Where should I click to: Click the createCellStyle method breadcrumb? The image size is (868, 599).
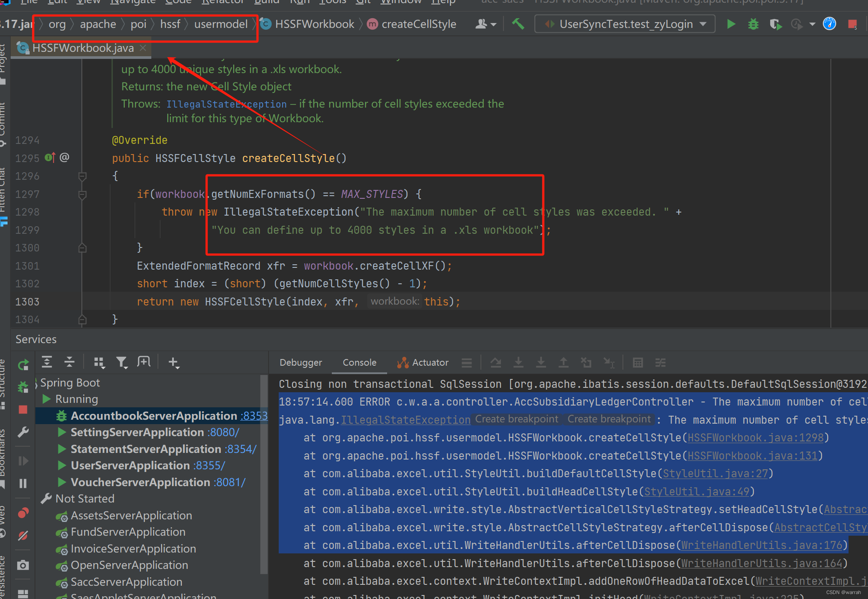412,24
